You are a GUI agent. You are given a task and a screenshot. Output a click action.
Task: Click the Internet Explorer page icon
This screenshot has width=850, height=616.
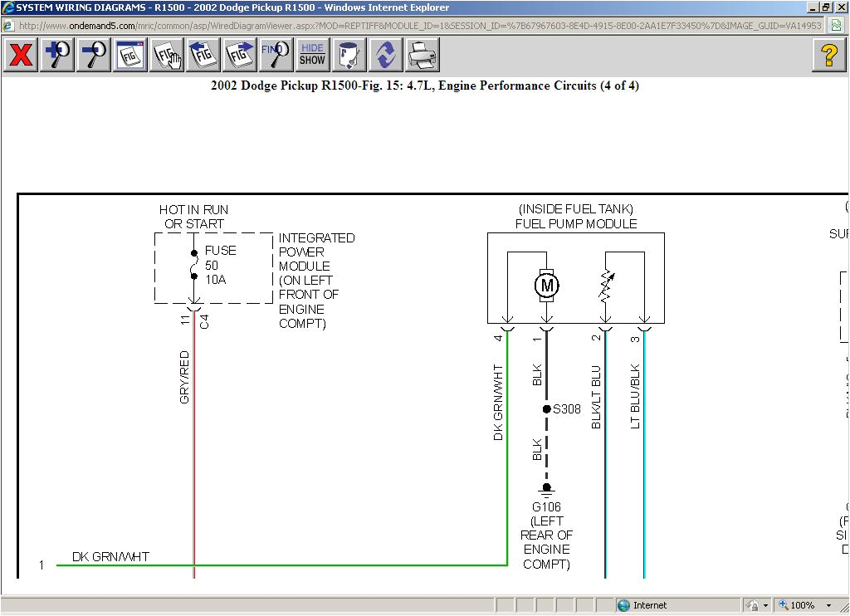pyautogui.click(x=7, y=26)
